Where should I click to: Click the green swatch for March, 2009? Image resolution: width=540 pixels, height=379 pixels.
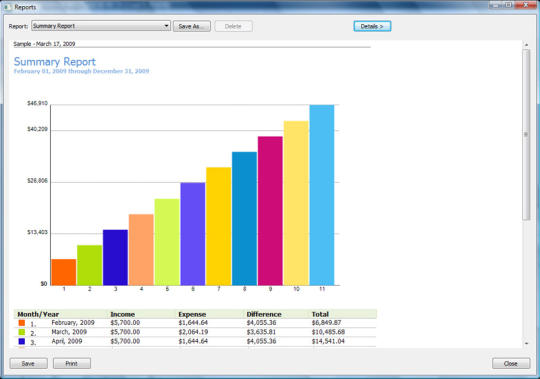tap(22, 332)
